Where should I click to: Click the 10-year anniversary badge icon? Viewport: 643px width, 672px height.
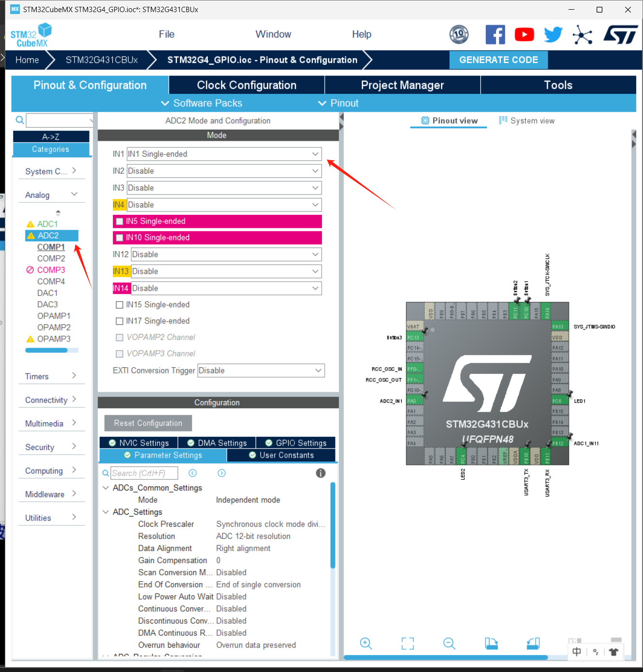pos(459,34)
